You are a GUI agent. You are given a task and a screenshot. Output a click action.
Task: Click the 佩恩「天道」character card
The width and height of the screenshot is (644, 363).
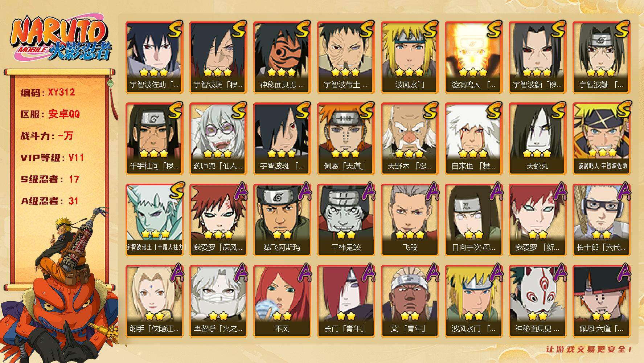click(346, 138)
